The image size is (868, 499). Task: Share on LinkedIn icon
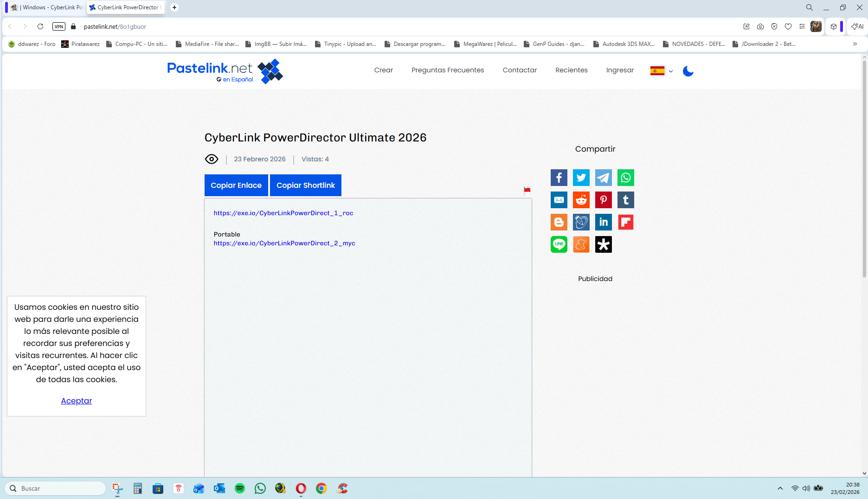[603, 222]
